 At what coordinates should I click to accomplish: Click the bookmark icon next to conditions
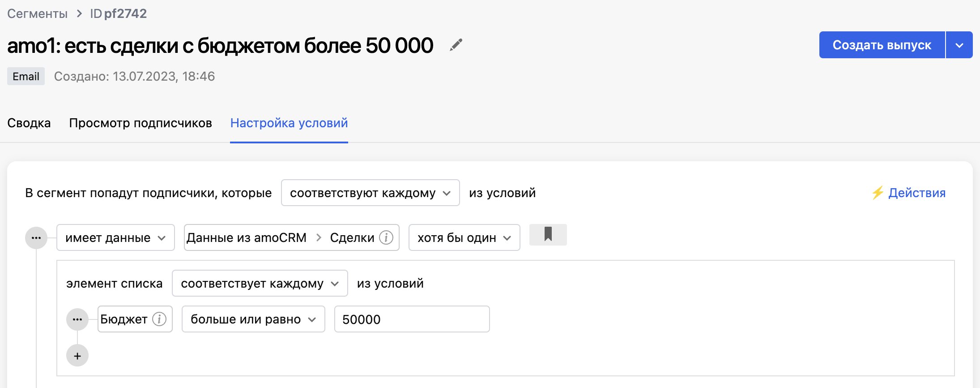[548, 235]
